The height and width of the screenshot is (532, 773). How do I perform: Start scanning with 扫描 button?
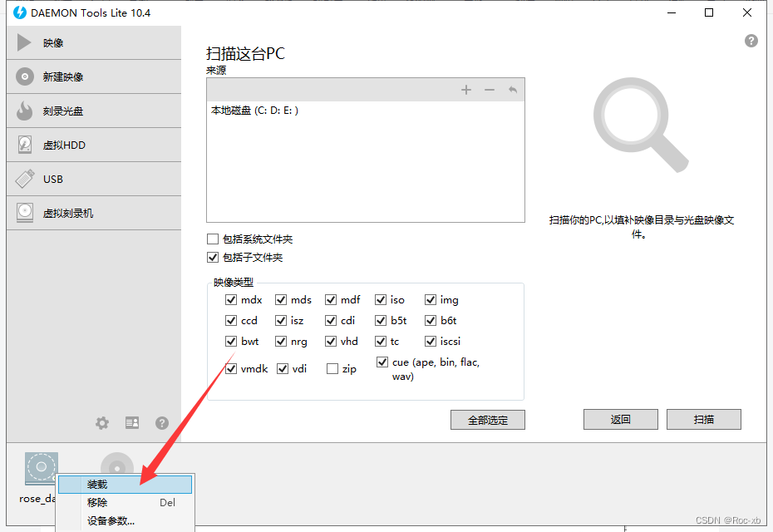tap(703, 420)
